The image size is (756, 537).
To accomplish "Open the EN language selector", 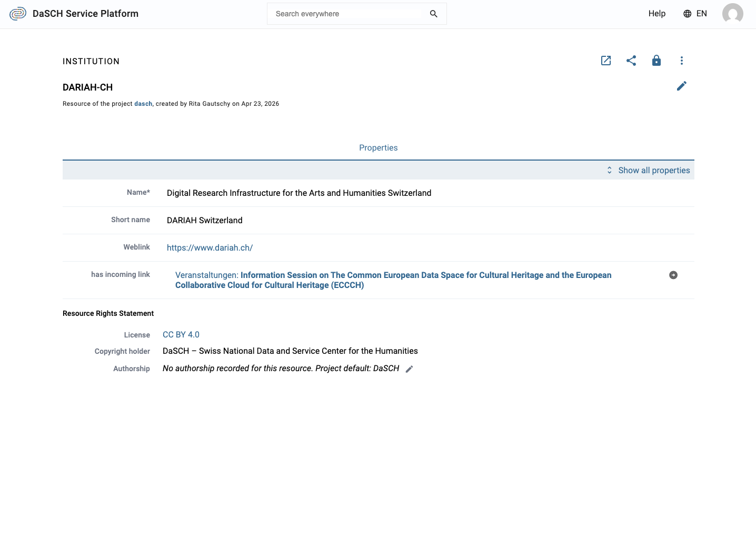I will coord(695,14).
